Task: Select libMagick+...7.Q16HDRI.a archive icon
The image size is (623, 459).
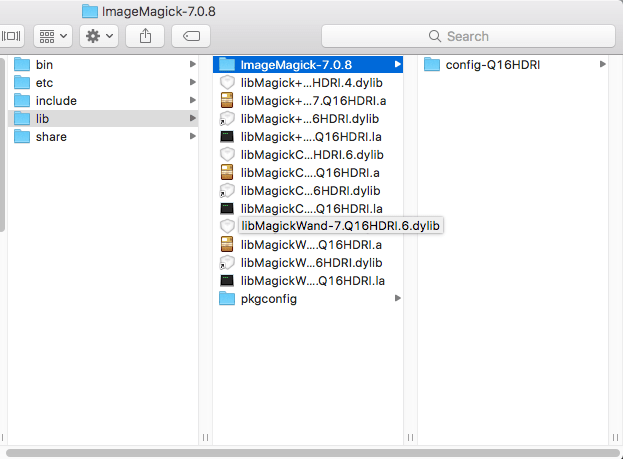Action: pos(227,101)
